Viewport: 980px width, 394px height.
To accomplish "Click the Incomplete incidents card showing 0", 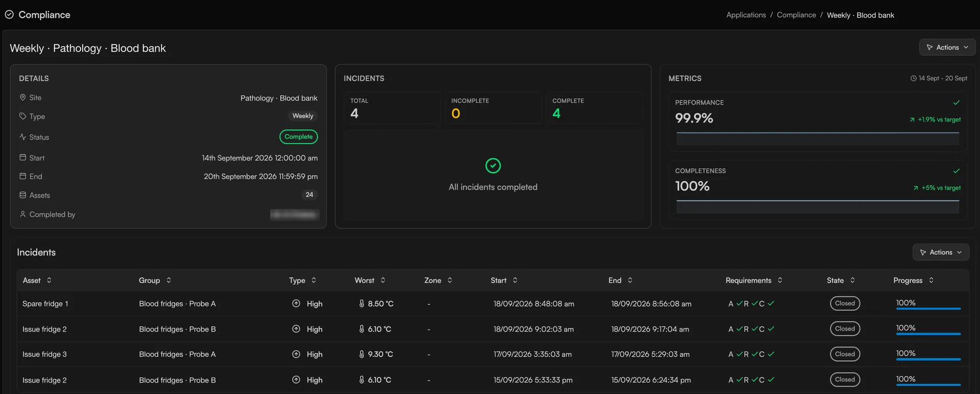I will click(x=493, y=108).
